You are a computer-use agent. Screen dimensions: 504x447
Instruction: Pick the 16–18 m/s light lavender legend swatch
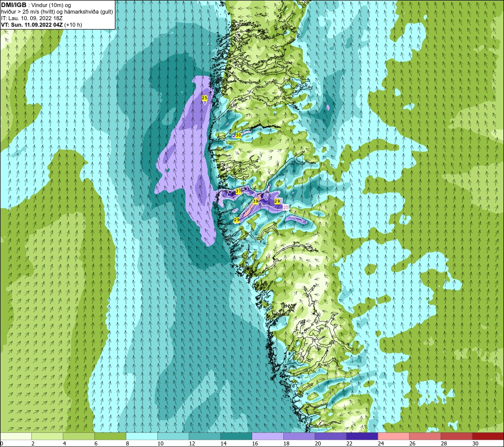pyautogui.click(x=268, y=436)
